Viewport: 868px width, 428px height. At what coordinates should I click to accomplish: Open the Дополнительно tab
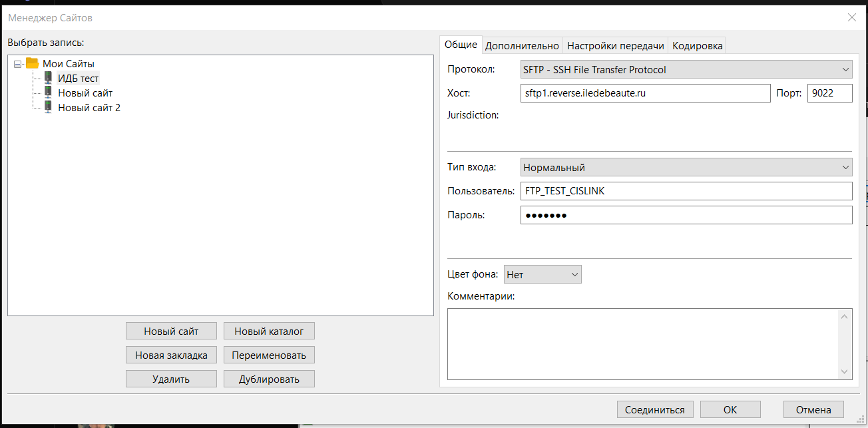click(522, 46)
